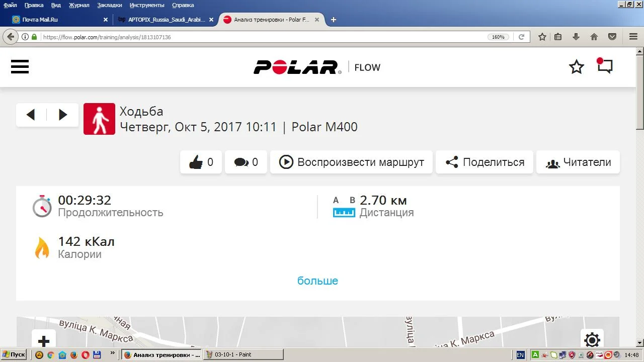Open the Закладки menu

[109, 5]
